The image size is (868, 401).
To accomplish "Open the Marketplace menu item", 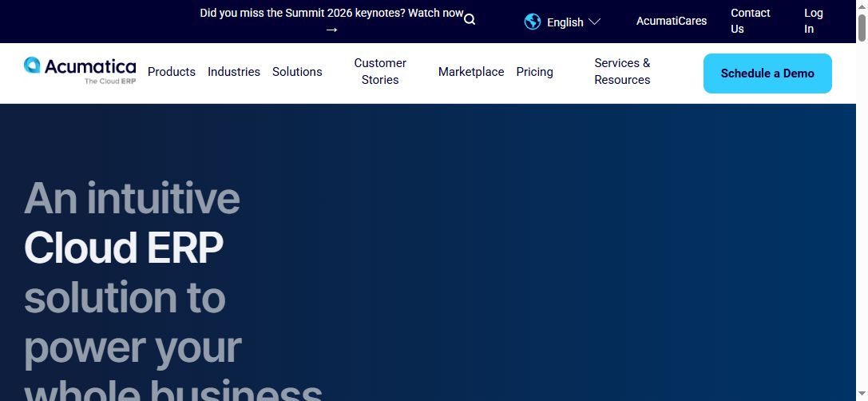I will (x=471, y=72).
